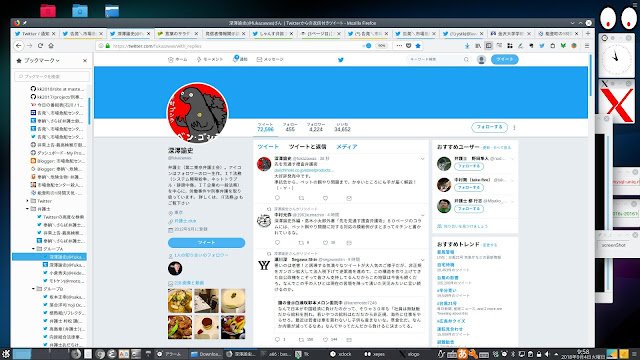This screenshot has height=360, width=640.
Task: Click the green extension icon in Firefox toolbar
Action: [x=563, y=46]
